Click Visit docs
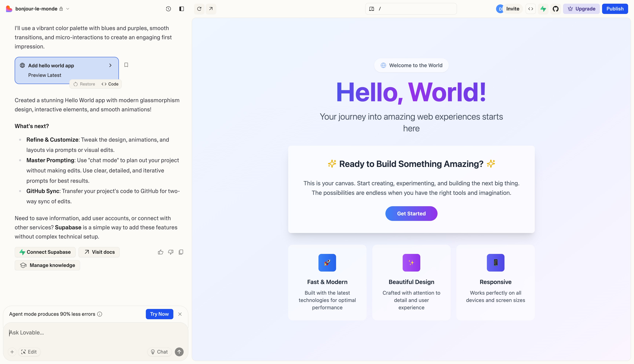 pyautogui.click(x=99, y=252)
